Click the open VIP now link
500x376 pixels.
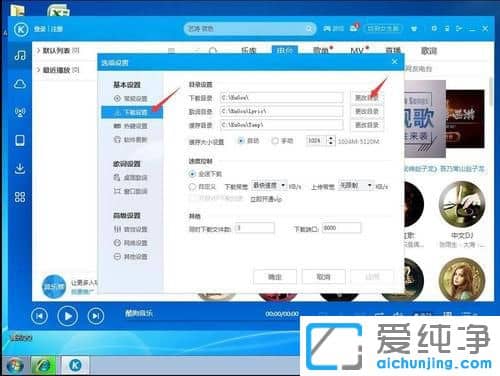tap(266, 199)
